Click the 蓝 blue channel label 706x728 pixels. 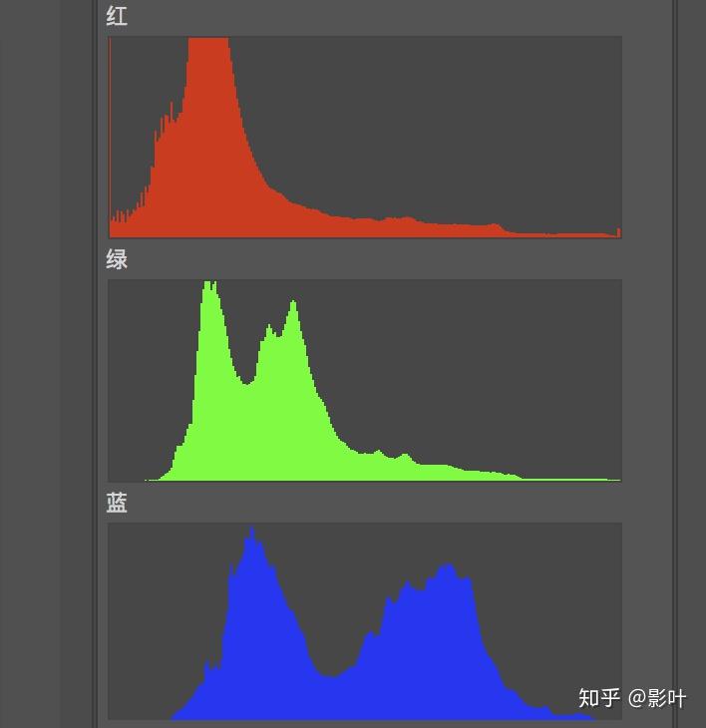(x=117, y=503)
